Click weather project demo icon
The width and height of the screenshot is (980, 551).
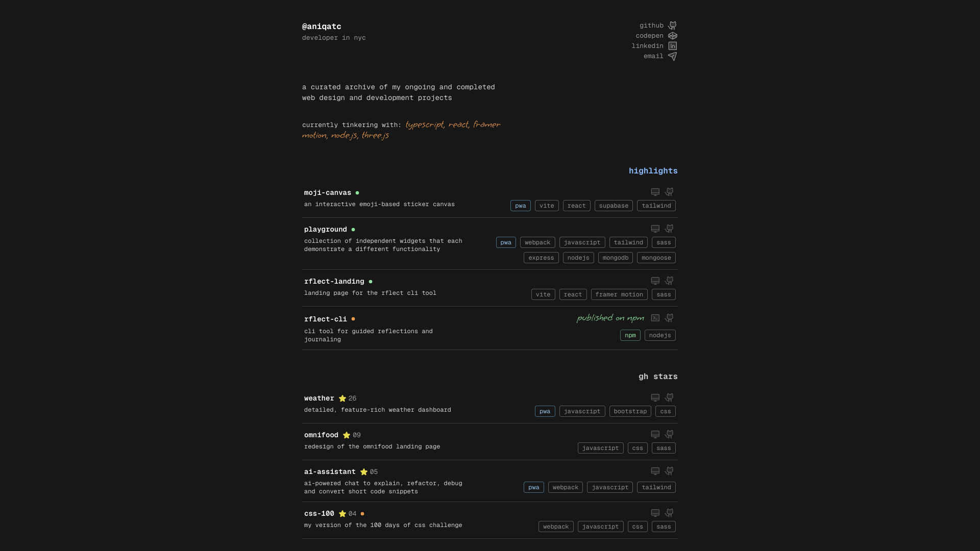pos(655,397)
